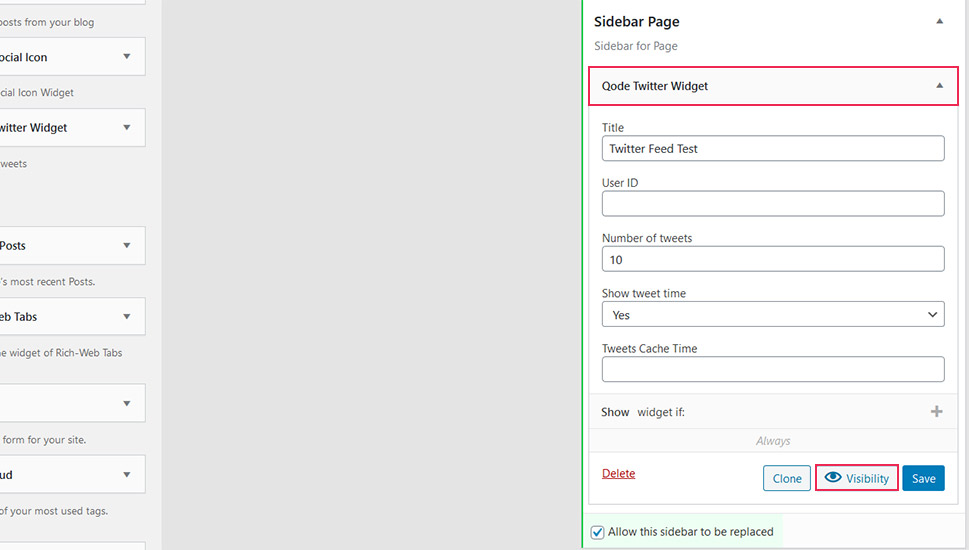Click the Save button
The width and height of the screenshot is (969, 550).
click(x=923, y=478)
